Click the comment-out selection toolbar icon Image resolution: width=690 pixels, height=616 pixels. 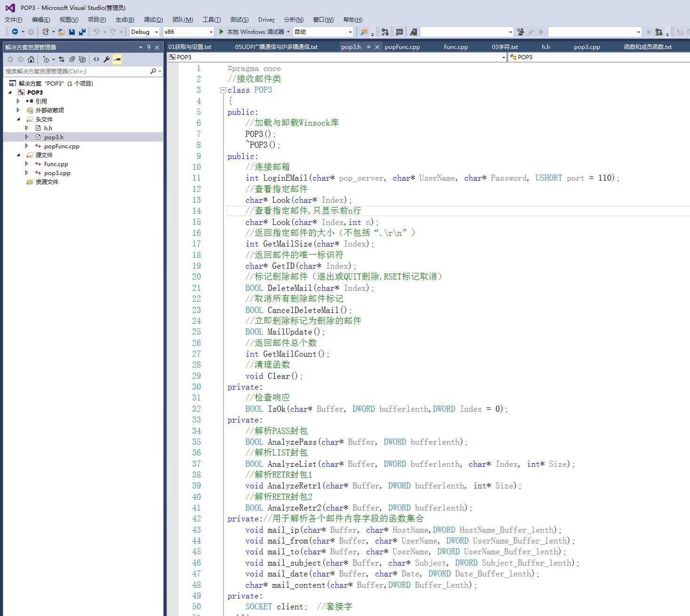point(399,32)
